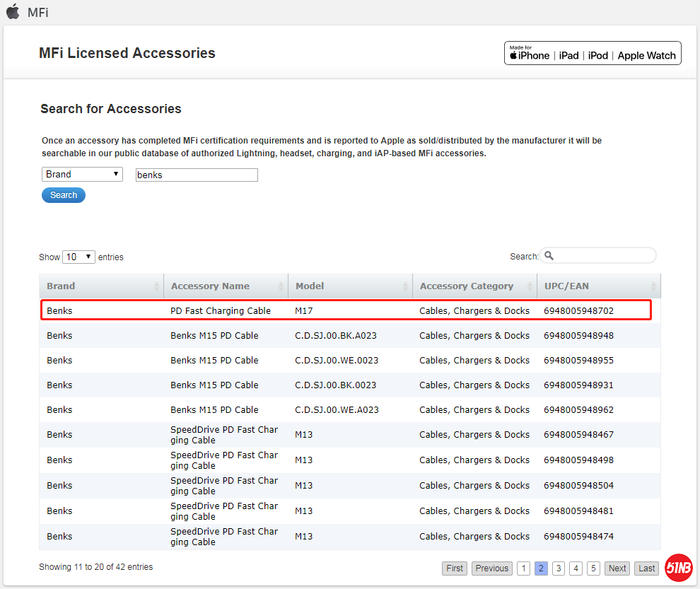Click the magnifier icon in table search

click(x=549, y=256)
